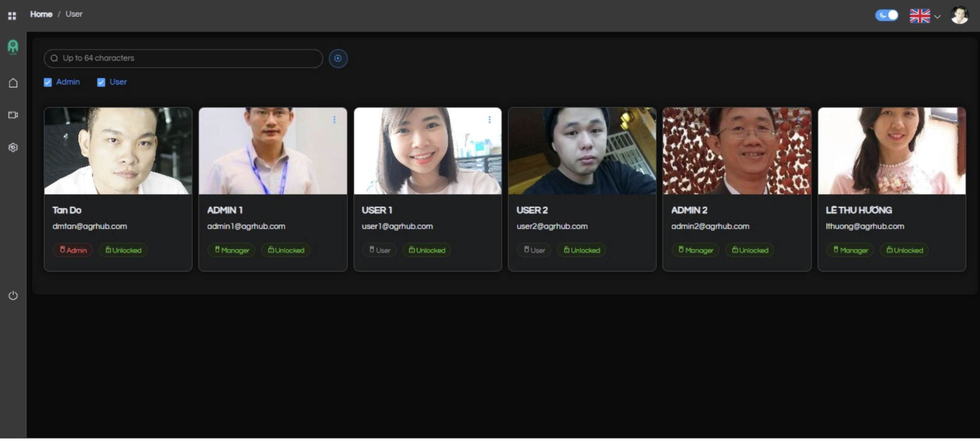Click email admin1@agrhub.com

coord(246,226)
